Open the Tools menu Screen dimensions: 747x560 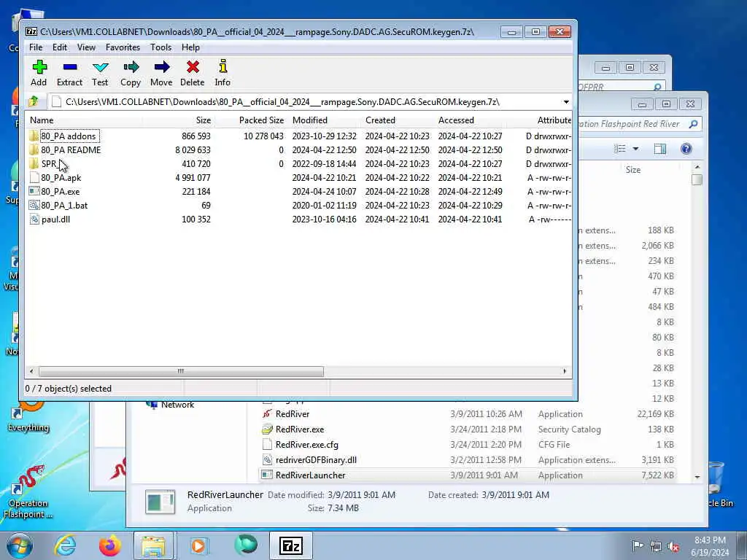pos(160,47)
